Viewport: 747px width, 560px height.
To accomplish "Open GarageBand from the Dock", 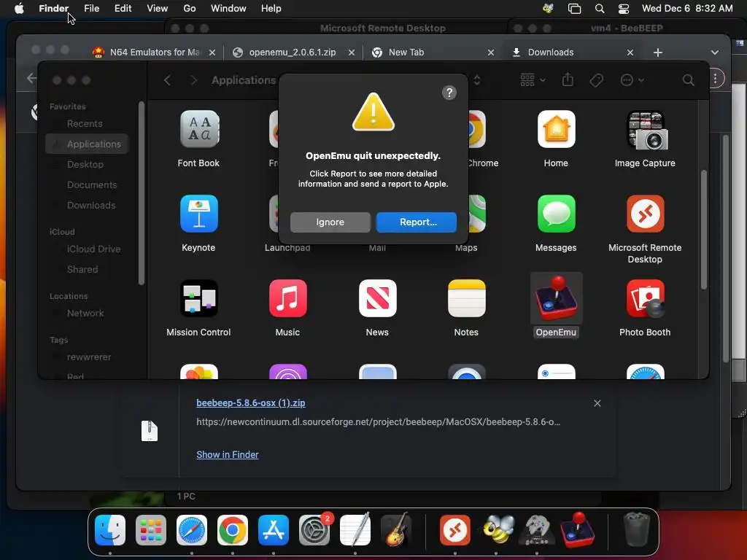I will coord(396,530).
